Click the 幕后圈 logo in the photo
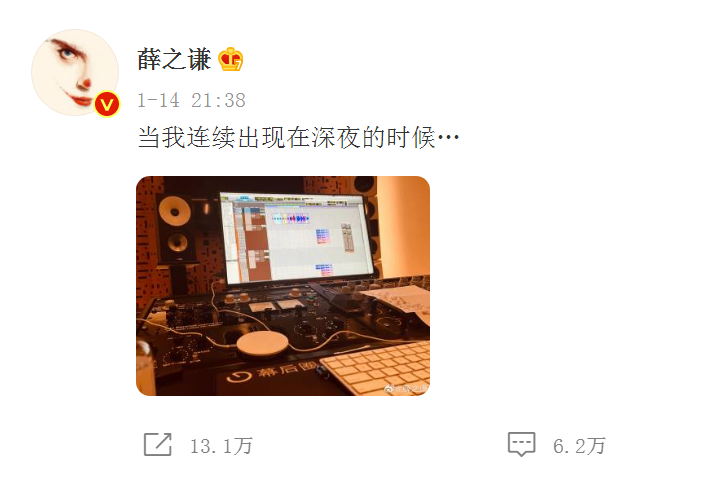The height and width of the screenshot is (480, 709). [271, 372]
